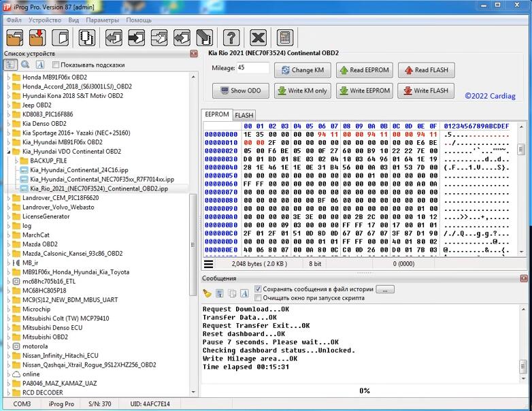Collapse the Kia_Hyundai VDO Continental OBD2 folder

pyautogui.click(x=8, y=152)
